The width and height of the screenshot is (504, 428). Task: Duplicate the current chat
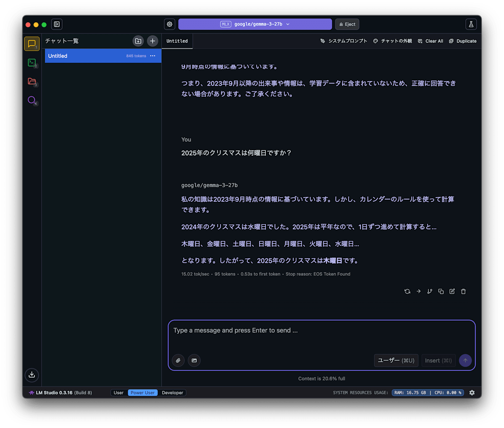tap(463, 41)
